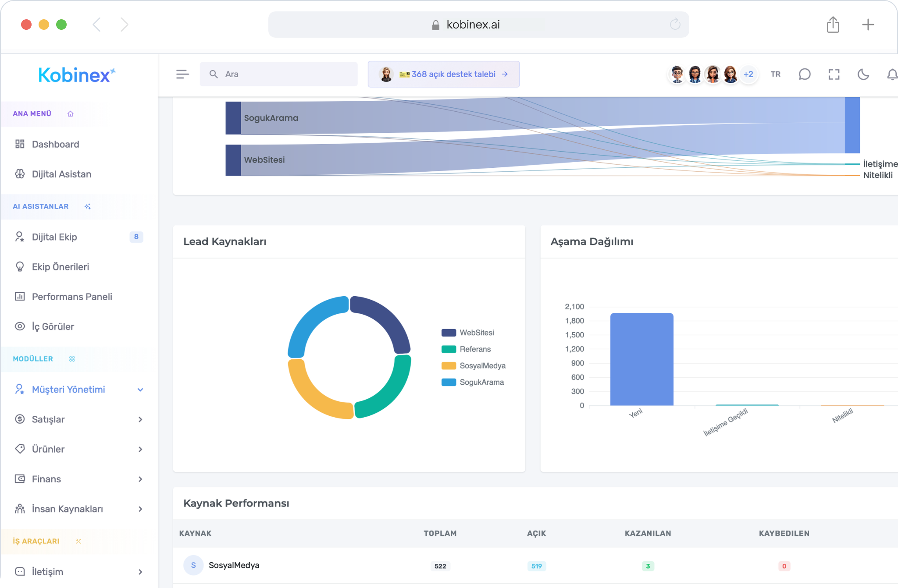This screenshot has width=898, height=588.
Task: Click the search magnifier icon
Action: tap(214, 74)
